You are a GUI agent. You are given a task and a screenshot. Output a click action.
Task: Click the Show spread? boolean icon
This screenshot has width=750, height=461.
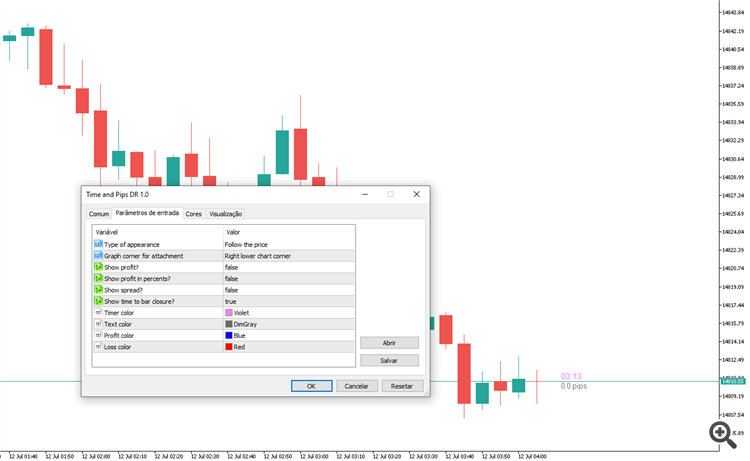point(98,290)
